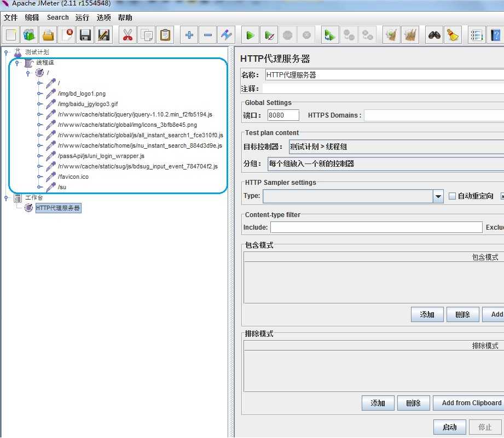Open the 选项 menu

[103, 17]
